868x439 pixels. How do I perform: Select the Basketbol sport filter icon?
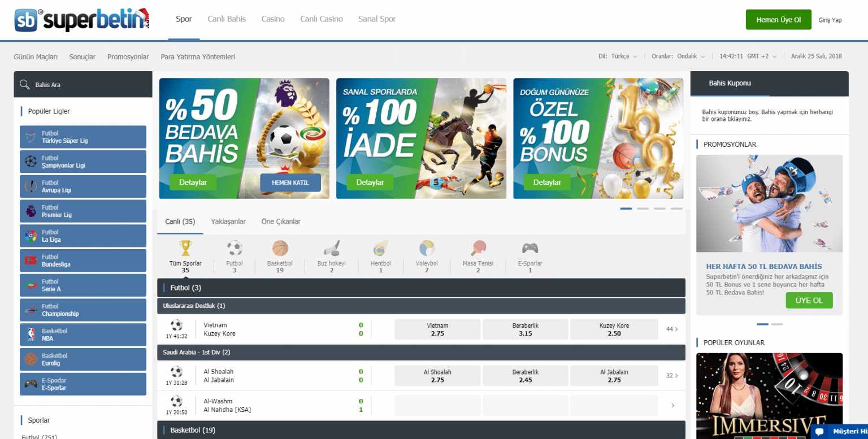point(280,249)
